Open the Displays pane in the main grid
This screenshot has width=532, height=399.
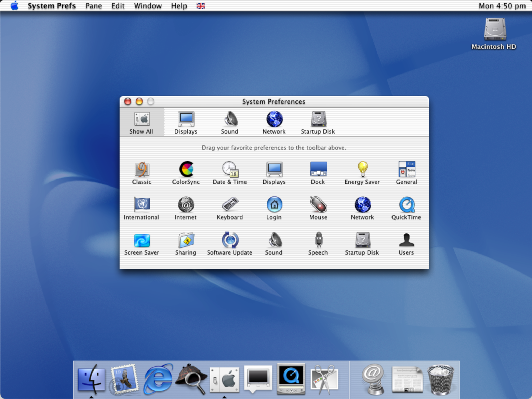coord(274,173)
